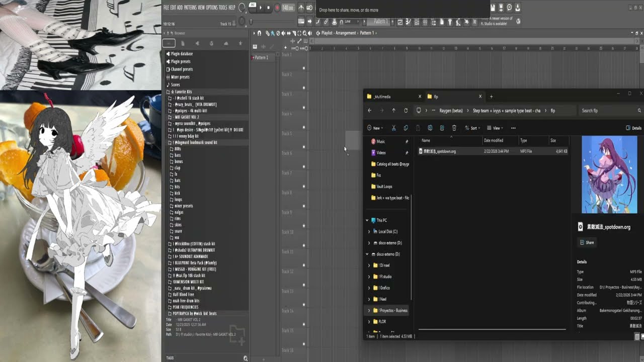Click the Stop button in FL Studio transport

tap(269, 8)
